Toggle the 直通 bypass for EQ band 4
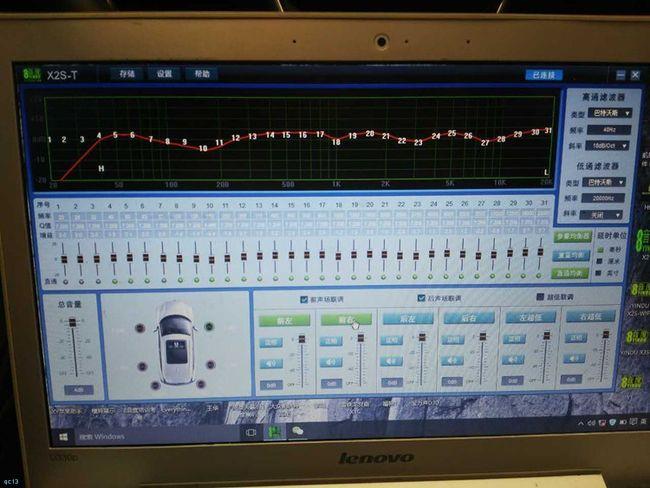The image size is (650, 488). point(115,281)
